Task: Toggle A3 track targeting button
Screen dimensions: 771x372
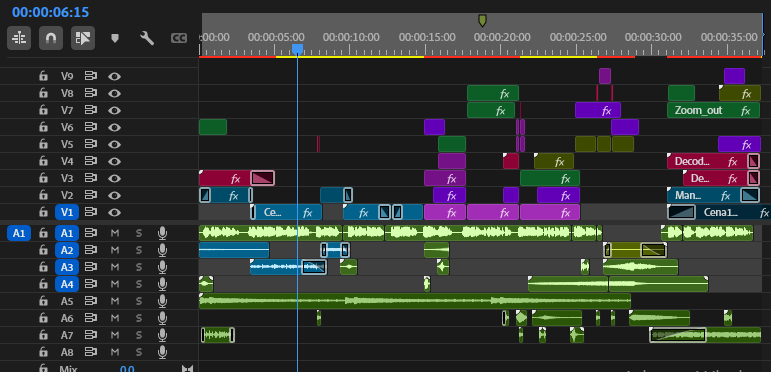Action: (x=67, y=267)
